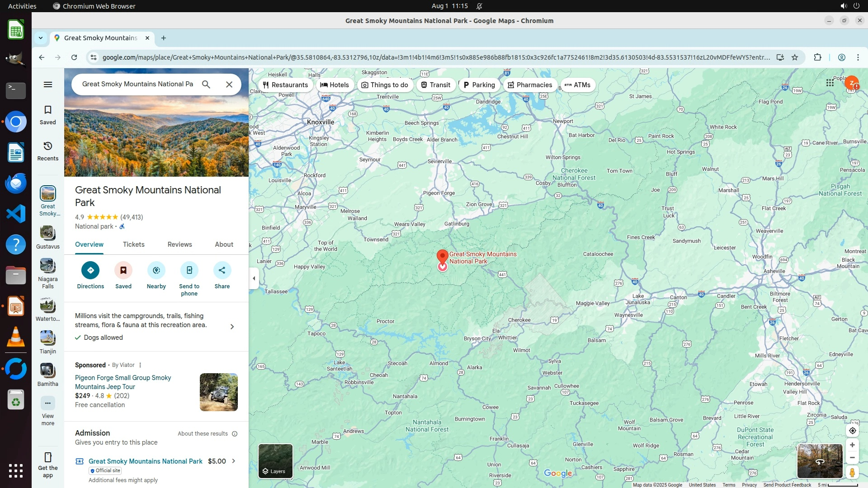The height and width of the screenshot is (488, 868).
Task: Open the Google apps grid
Action: coord(830,83)
